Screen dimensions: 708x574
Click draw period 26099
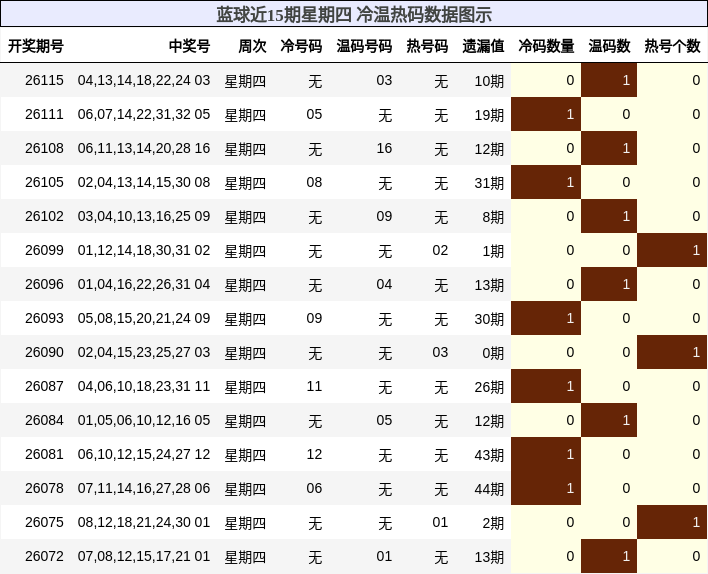(44, 250)
